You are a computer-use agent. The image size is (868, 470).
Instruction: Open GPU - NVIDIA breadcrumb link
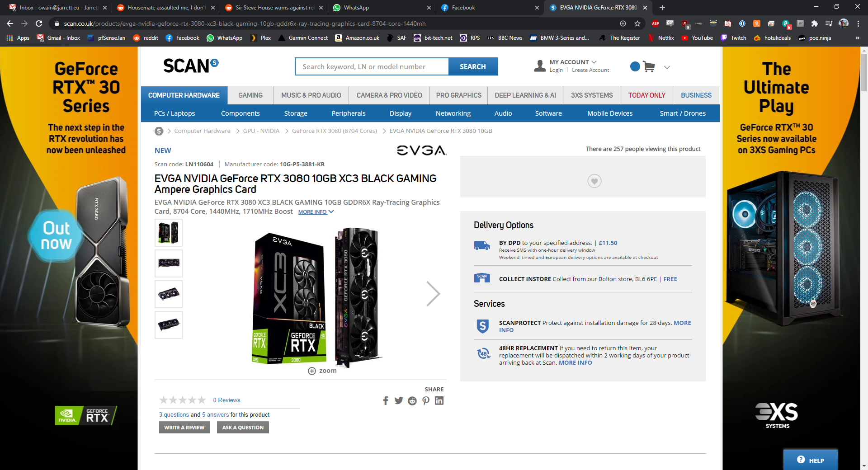pyautogui.click(x=261, y=131)
